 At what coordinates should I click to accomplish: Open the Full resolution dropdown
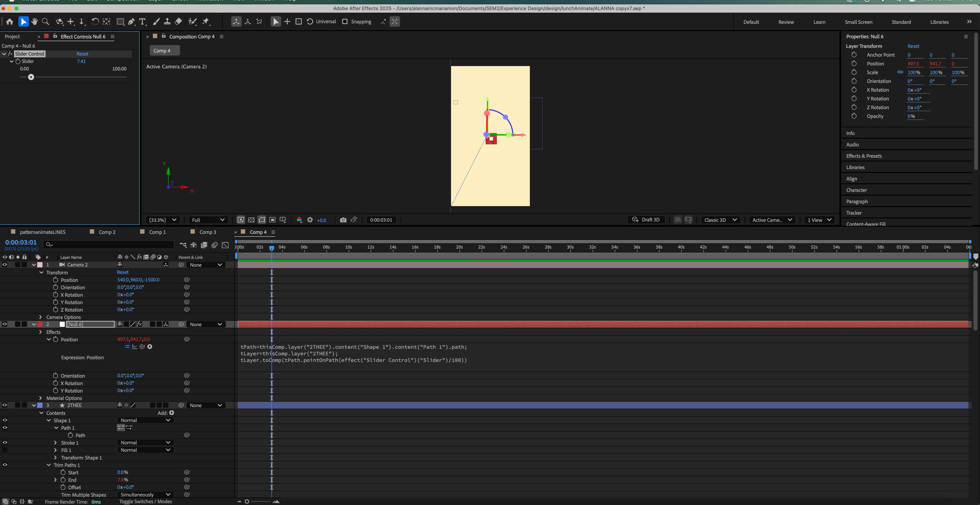point(208,220)
